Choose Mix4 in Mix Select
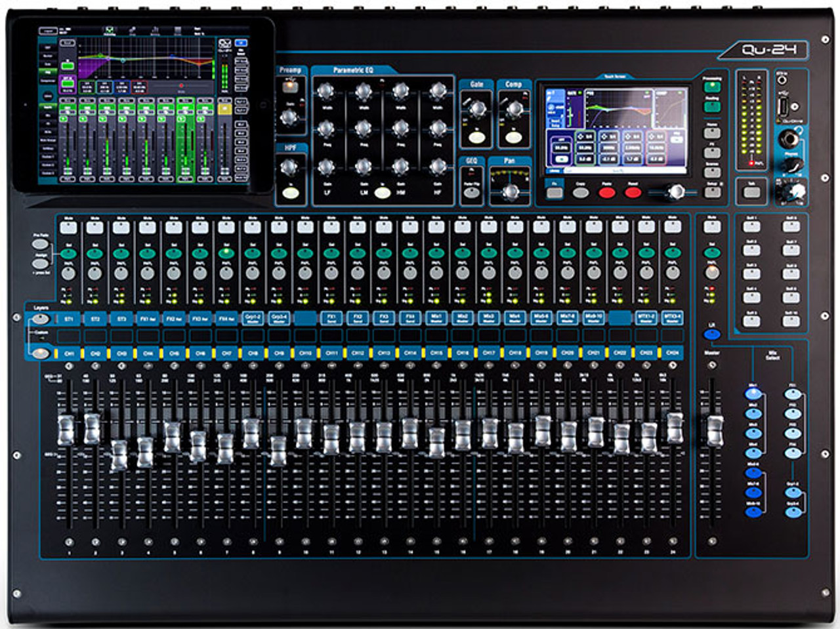The width and height of the screenshot is (840, 629). 753,453
